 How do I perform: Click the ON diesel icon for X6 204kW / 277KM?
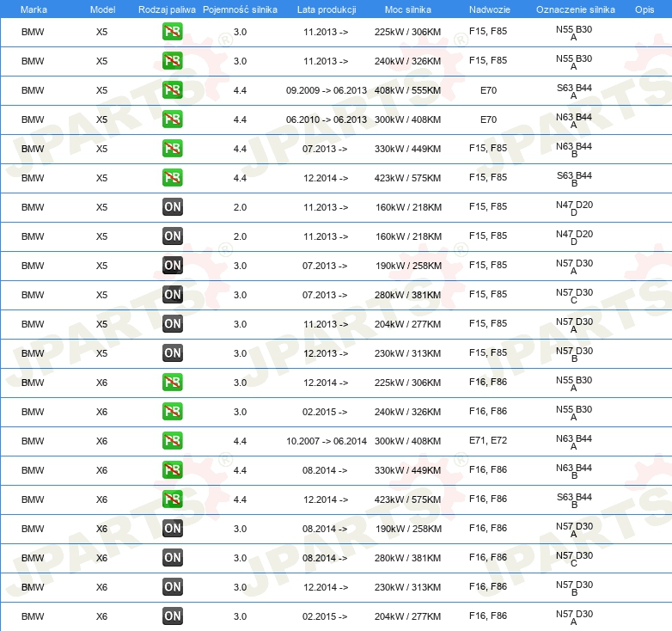[172, 616]
